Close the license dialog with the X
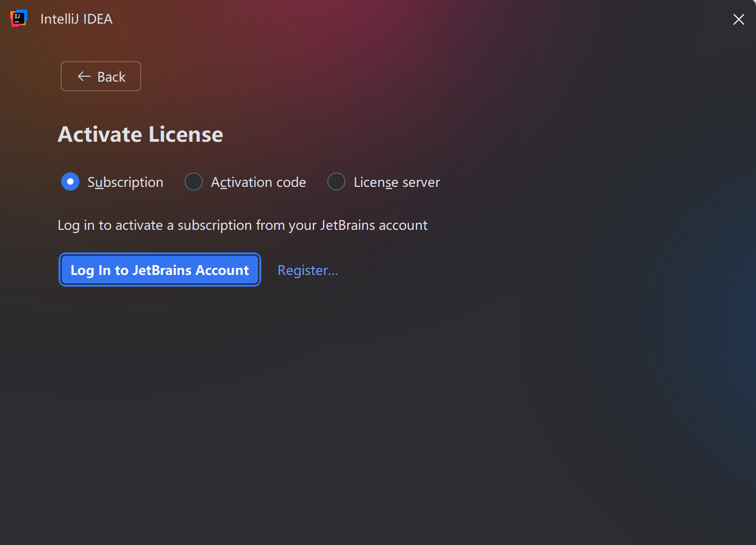This screenshot has height=545, width=756. 738,19
